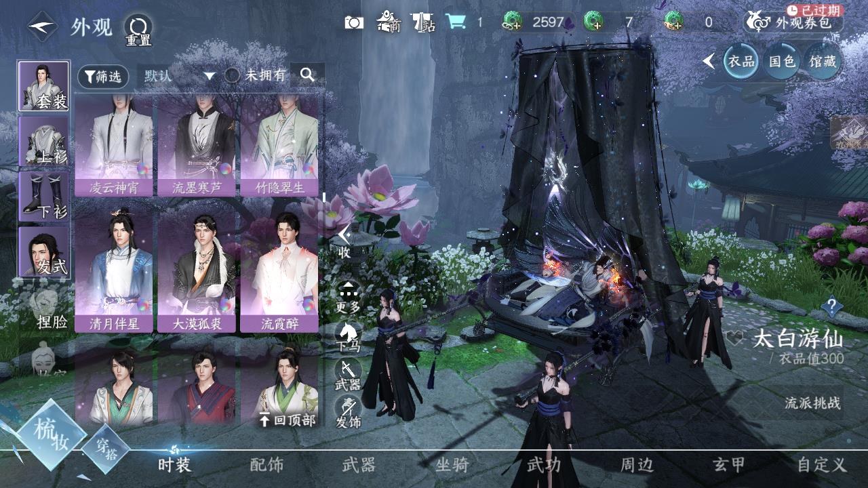Viewport: 868px width, 488px height.
Task: Switch to the 武器 weapons tab in bottom bar
Action: (359, 465)
